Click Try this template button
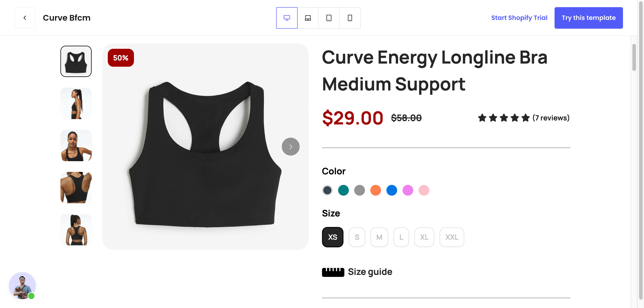644x308 pixels. pos(589,18)
